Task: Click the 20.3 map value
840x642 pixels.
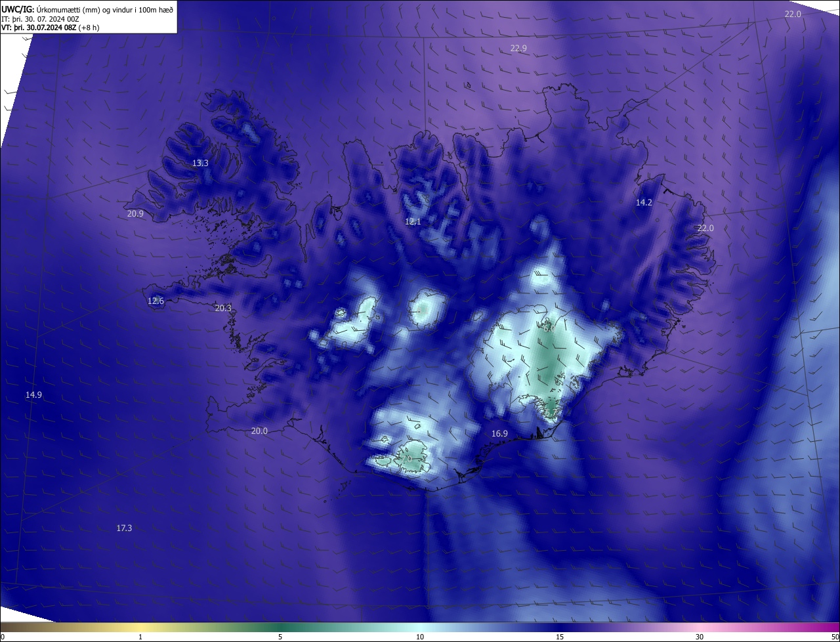Action: (223, 308)
